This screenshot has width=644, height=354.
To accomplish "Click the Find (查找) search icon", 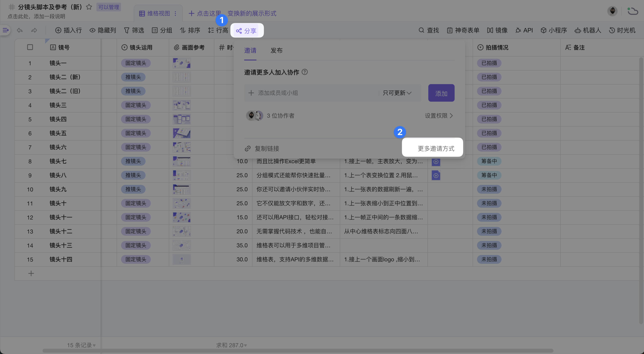I will [422, 30].
